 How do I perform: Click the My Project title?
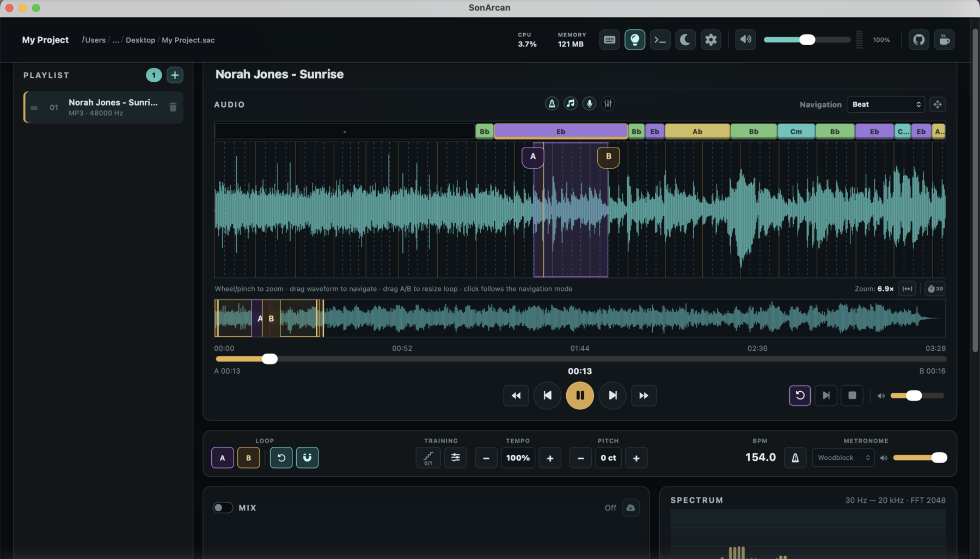tap(45, 40)
